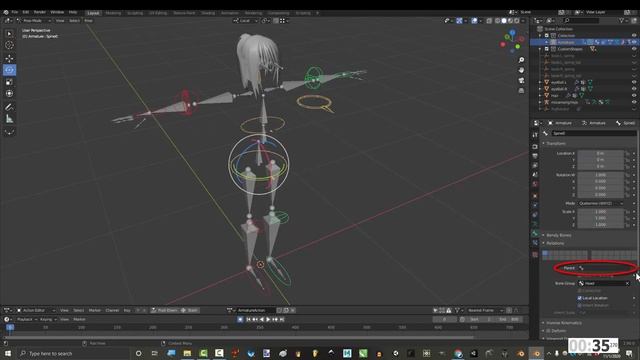Select the active Rotate tool

click(9, 70)
